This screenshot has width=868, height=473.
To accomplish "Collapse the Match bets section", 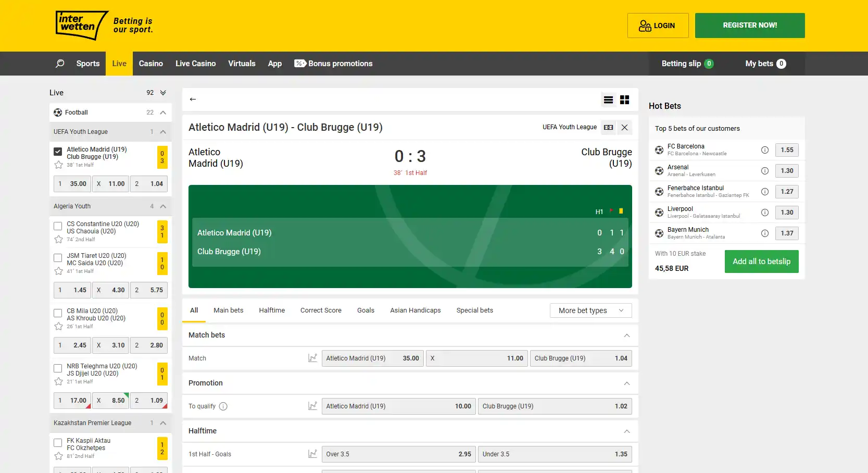I will point(627,335).
